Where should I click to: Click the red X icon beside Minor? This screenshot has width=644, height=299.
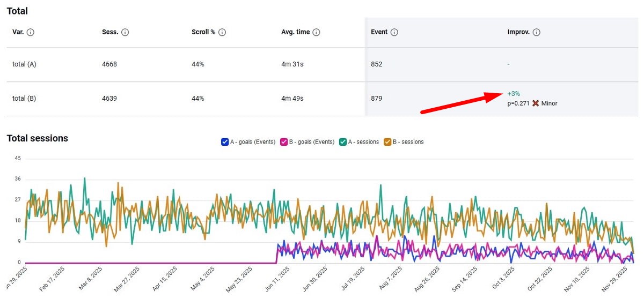click(x=536, y=103)
